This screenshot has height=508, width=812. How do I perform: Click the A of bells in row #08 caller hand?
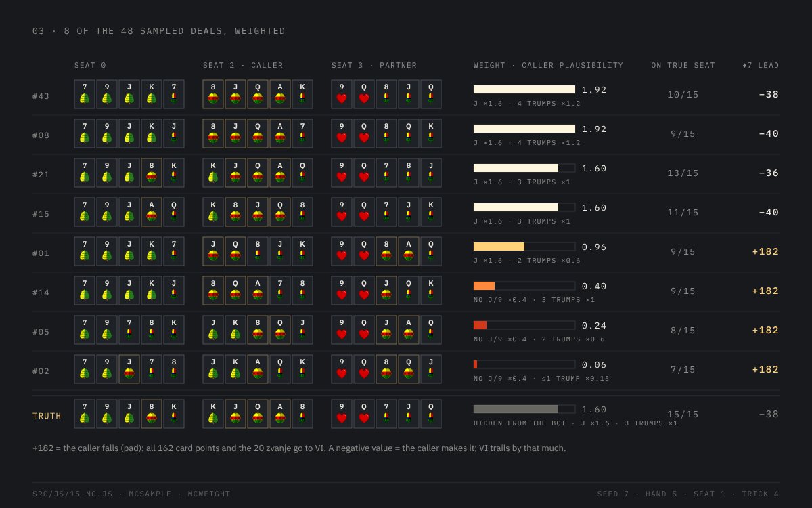point(280,133)
